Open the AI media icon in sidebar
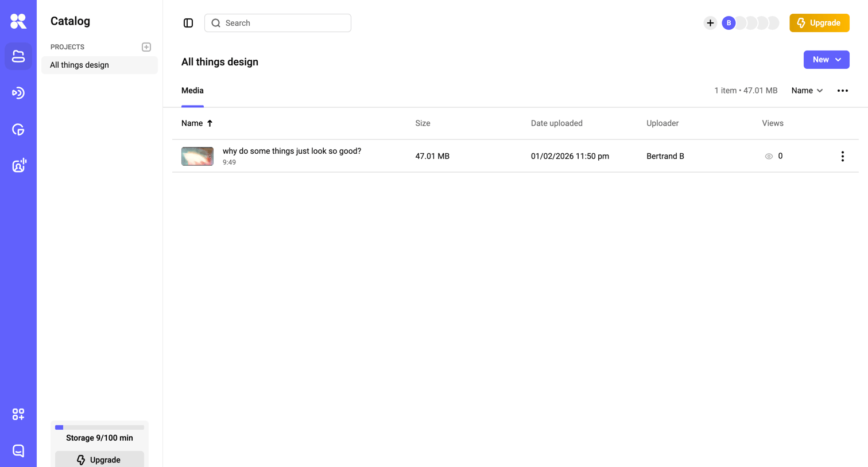 click(19, 166)
